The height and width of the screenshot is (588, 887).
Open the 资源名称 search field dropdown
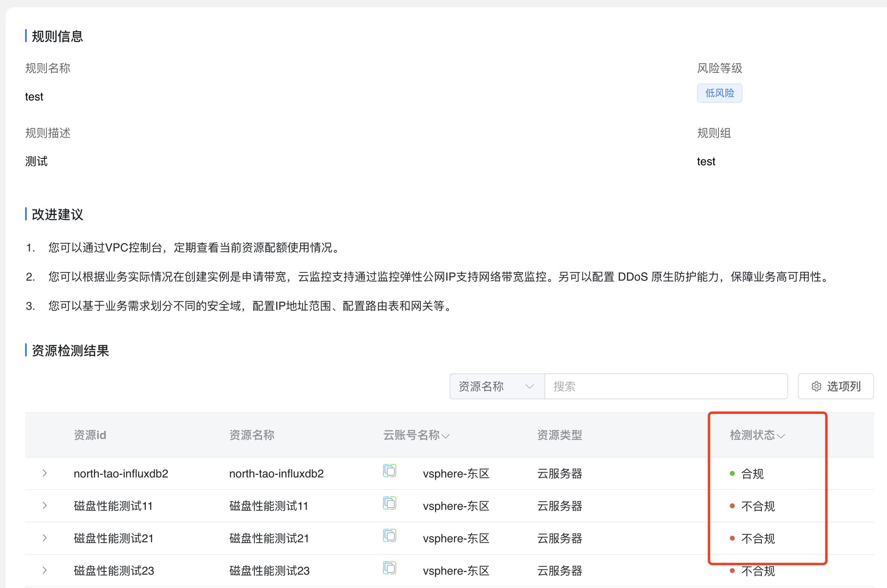pyautogui.click(x=497, y=386)
